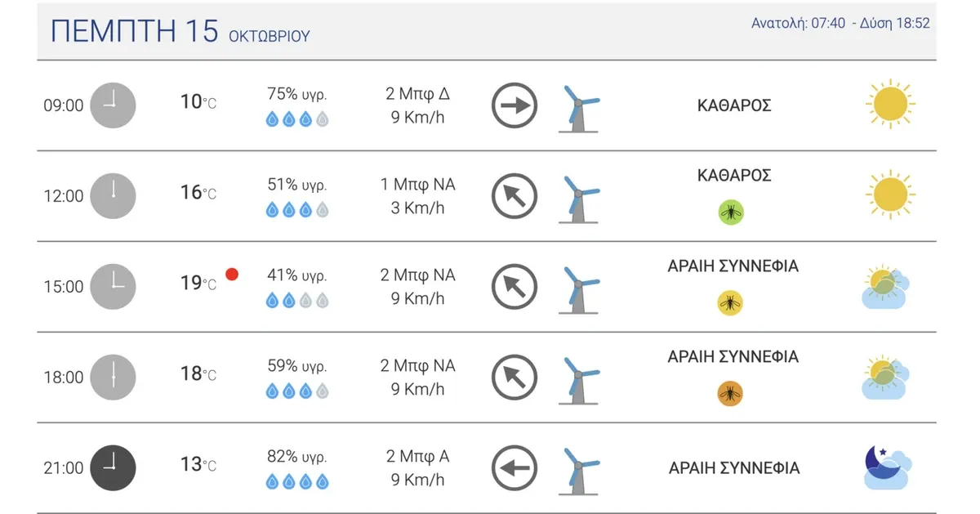Screen dimensions: 980x514
Task: Click the red max temperature dot at 15:00
Action: (232, 275)
